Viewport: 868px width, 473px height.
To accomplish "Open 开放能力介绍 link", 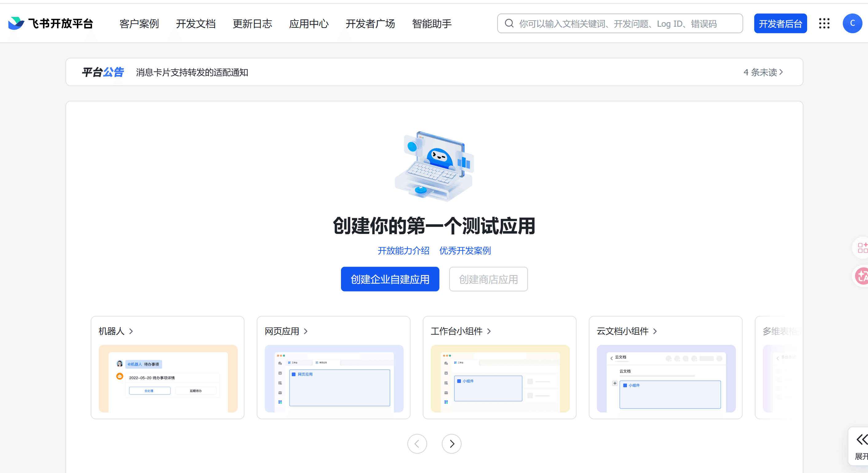I will (403, 251).
